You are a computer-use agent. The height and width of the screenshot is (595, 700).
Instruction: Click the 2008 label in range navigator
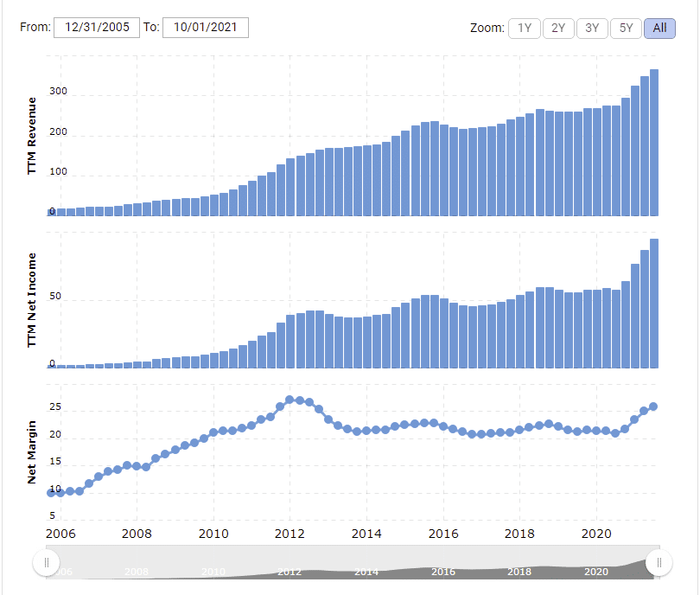(x=137, y=572)
